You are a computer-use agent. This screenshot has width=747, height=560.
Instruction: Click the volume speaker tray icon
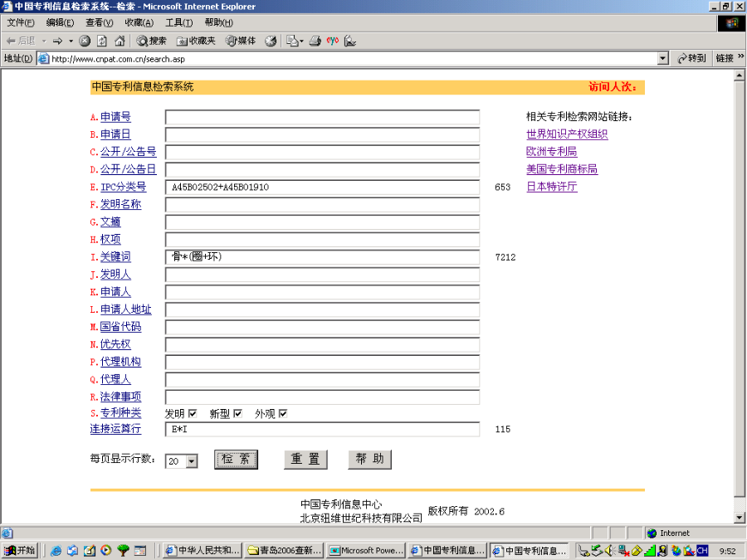pos(609,551)
